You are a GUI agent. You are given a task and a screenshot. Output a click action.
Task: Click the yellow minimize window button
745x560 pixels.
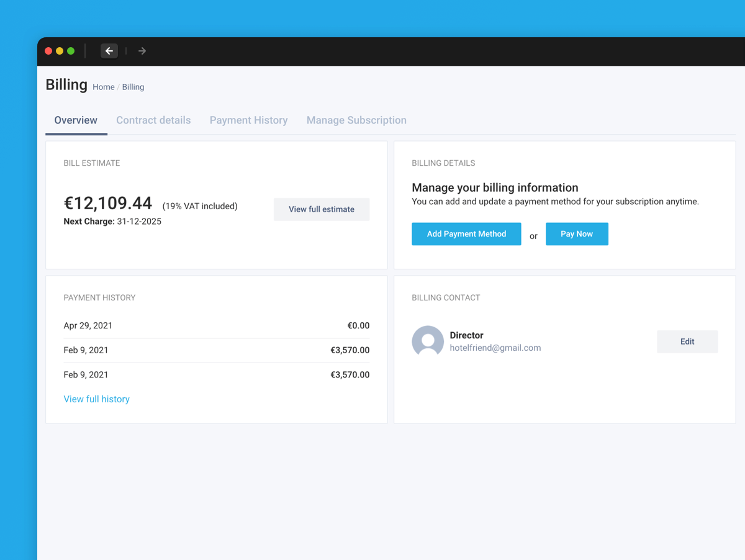coord(60,51)
